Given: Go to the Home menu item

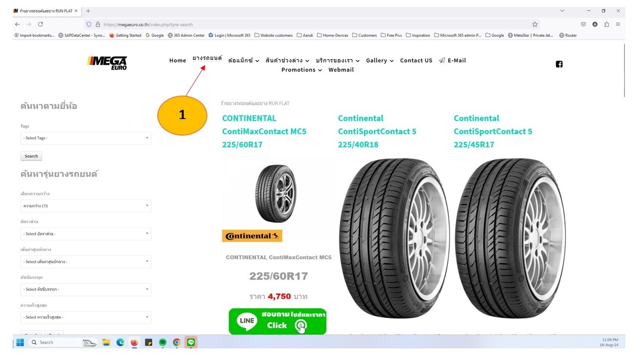Looking at the screenshot, I should (x=178, y=61).
